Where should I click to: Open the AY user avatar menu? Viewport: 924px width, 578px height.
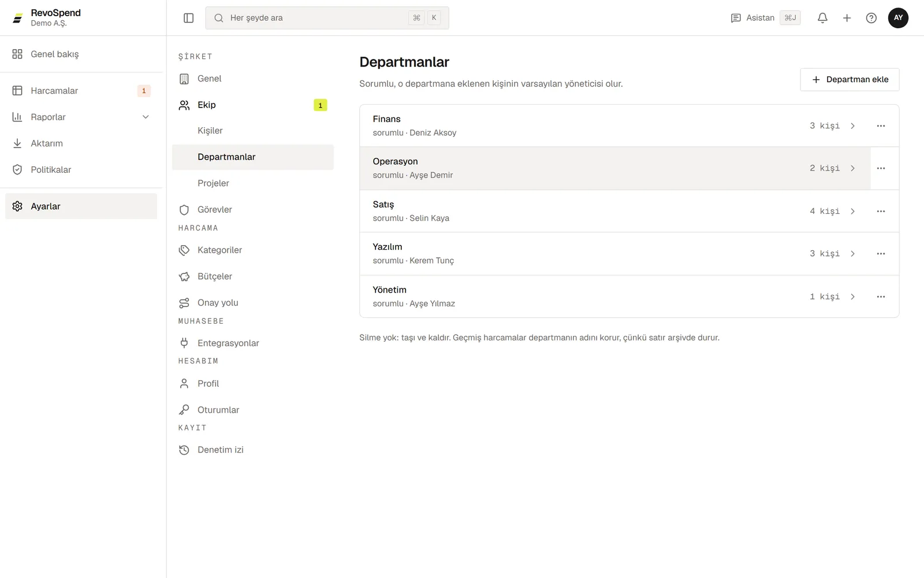898,18
